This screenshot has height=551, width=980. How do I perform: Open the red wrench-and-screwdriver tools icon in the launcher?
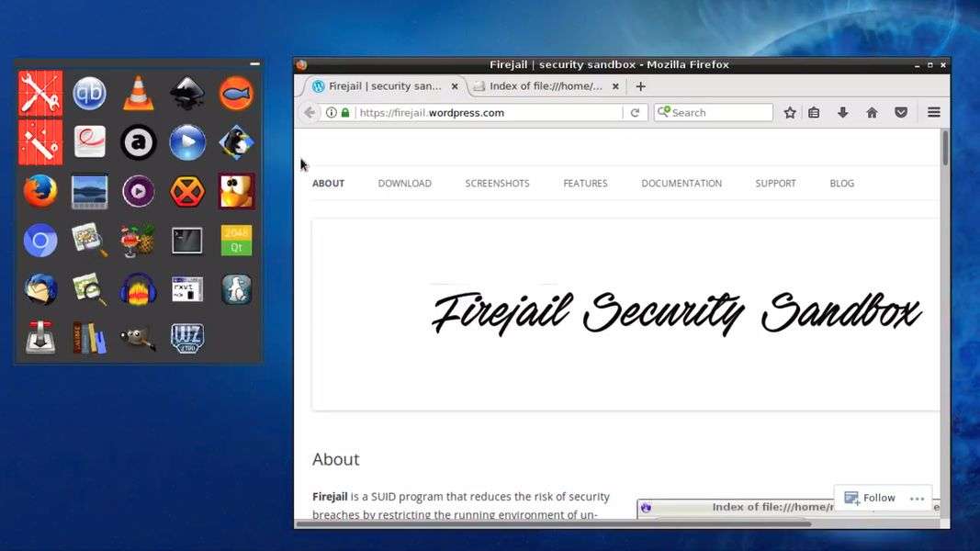pyautogui.click(x=40, y=94)
